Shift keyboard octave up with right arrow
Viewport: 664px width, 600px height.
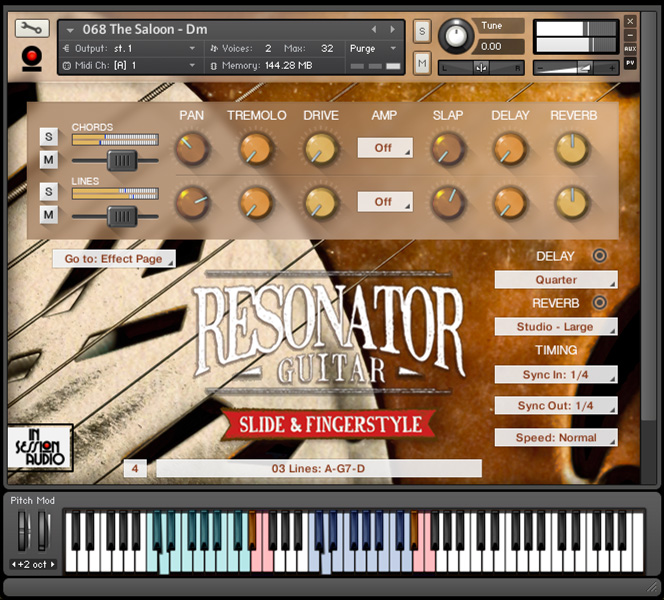click(53, 564)
